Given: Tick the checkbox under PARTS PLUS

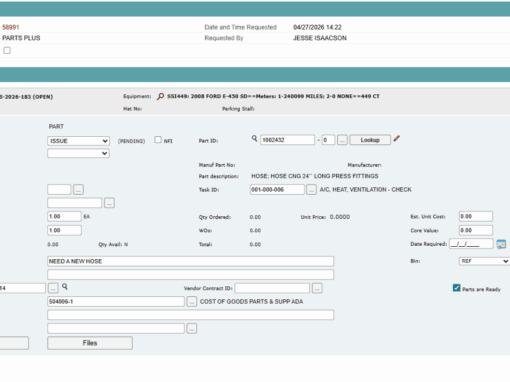Looking at the screenshot, I should click(x=7, y=50).
